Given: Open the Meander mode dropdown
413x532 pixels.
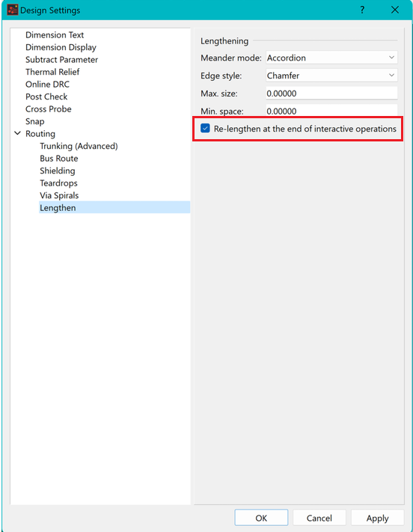Looking at the screenshot, I should (331, 58).
